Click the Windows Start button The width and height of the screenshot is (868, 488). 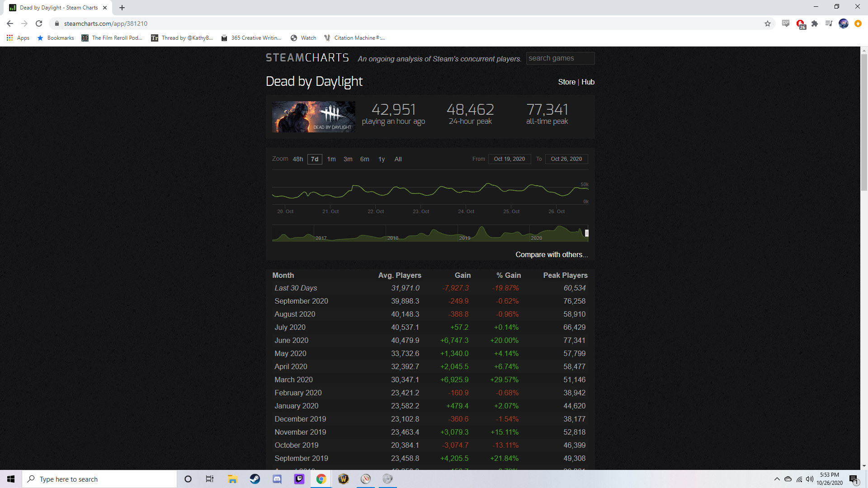[11, 479]
